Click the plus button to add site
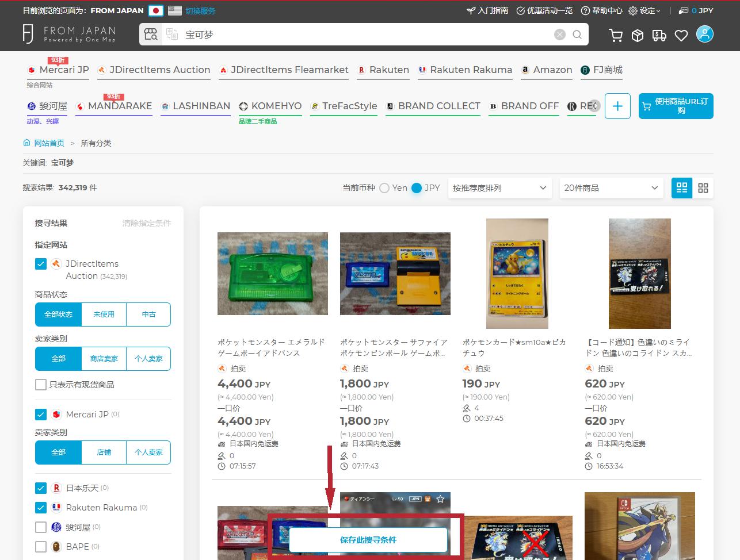 click(617, 106)
